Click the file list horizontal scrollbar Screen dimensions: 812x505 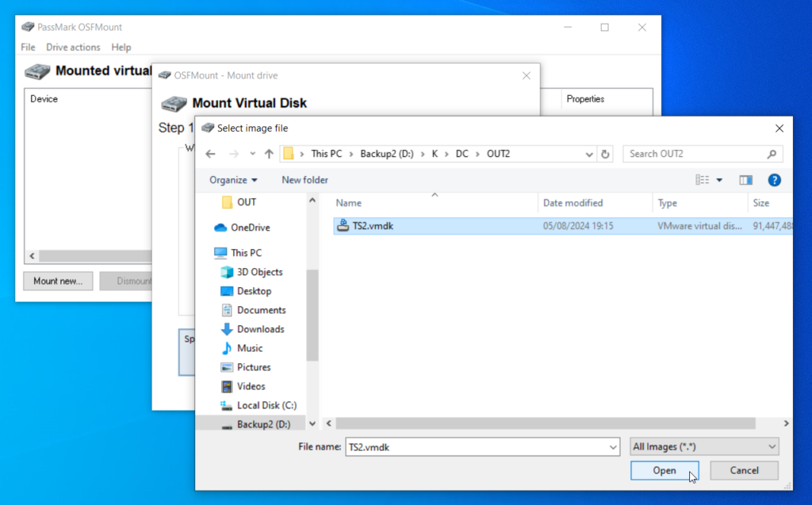[x=546, y=423]
